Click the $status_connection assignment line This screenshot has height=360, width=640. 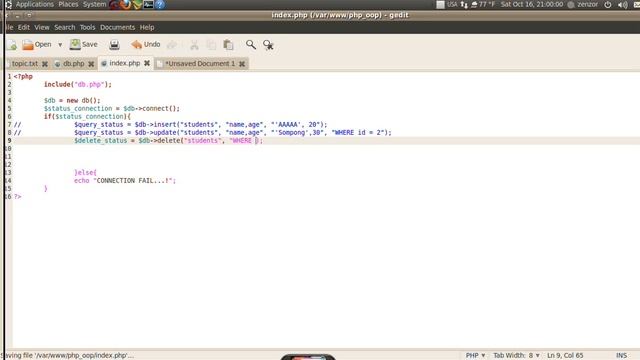(x=111, y=109)
